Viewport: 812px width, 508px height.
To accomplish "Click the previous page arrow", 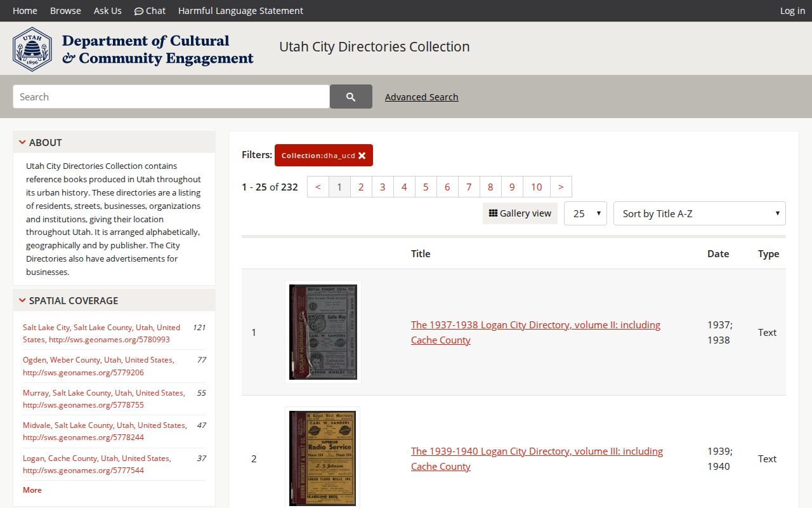I will [318, 187].
